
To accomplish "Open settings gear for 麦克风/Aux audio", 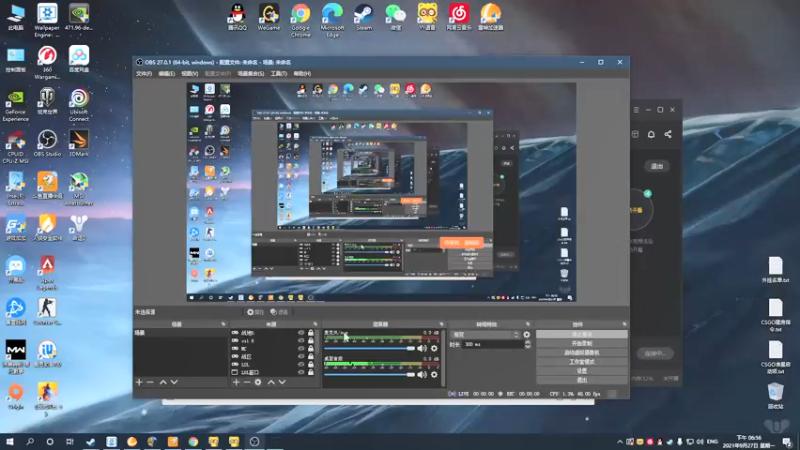I will [x=434, y=348].
